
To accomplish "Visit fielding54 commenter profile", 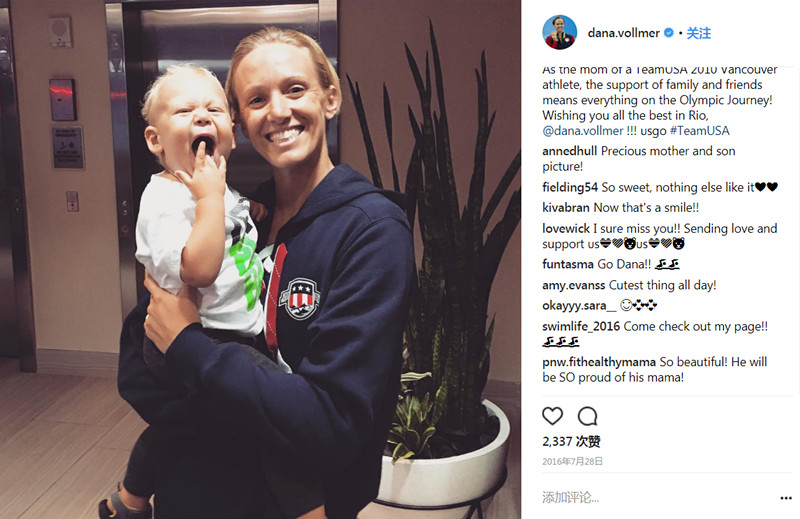I will click(x=570, y=187).
